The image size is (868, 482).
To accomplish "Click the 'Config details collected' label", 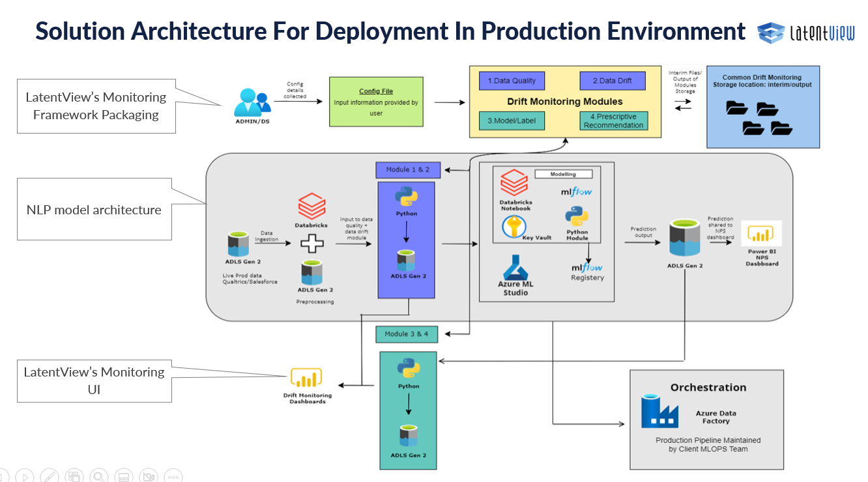I will 295,91.
